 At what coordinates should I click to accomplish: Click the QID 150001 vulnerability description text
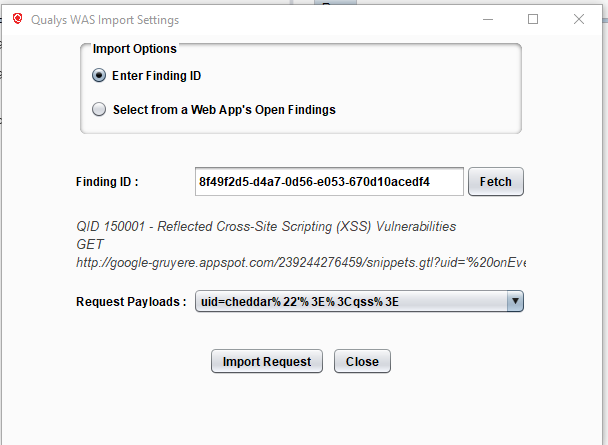pyautogui.click(x=266, y=227)
